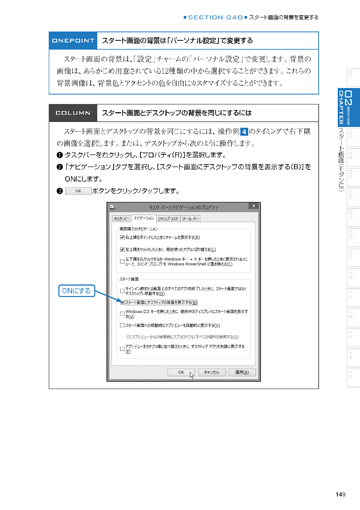The image size is (360, 510).
Task: Check the Windows logo key display checkbox
Action: pos(122,314)
